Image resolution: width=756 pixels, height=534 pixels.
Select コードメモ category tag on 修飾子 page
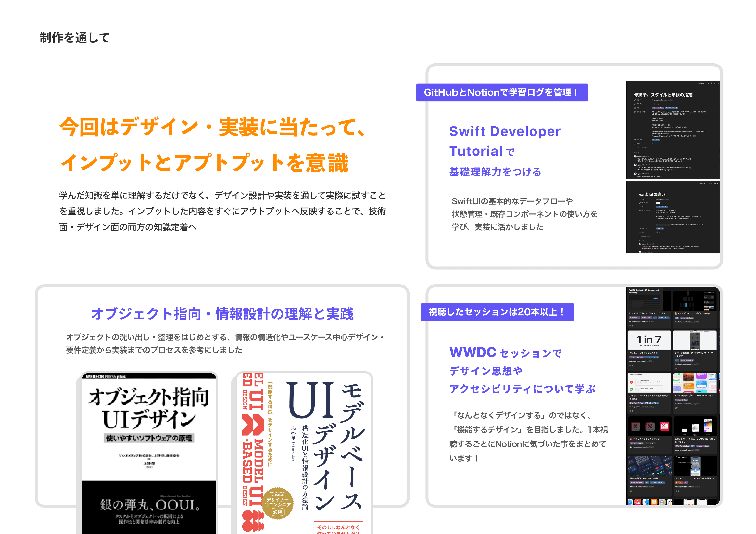click(656, 140)
